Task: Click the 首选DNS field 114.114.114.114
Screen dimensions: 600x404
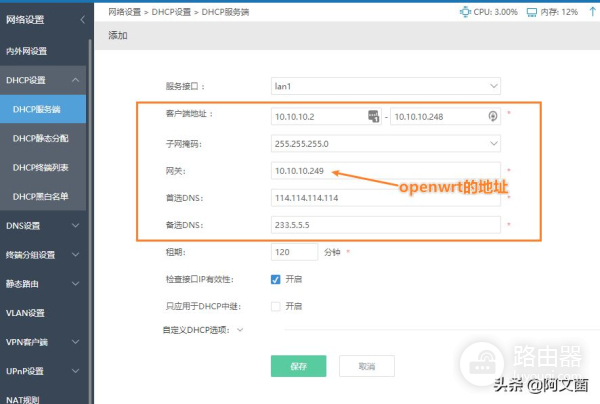Action: coord(386,198)
